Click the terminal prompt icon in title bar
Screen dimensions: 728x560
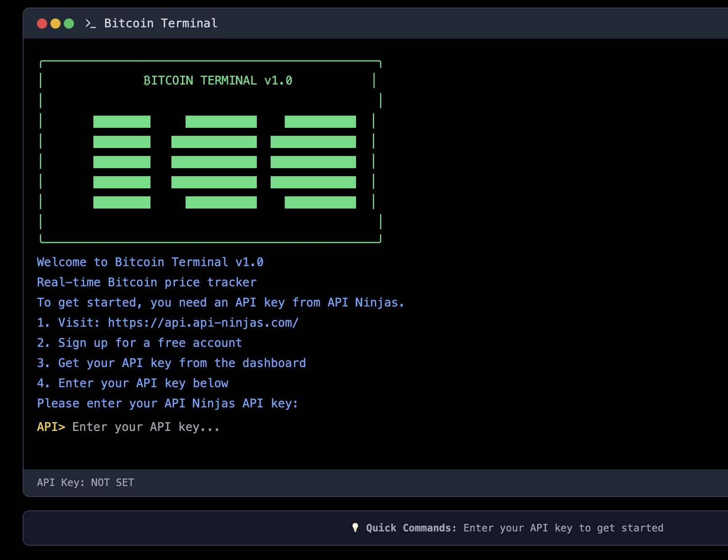click(x=90, y=24)
